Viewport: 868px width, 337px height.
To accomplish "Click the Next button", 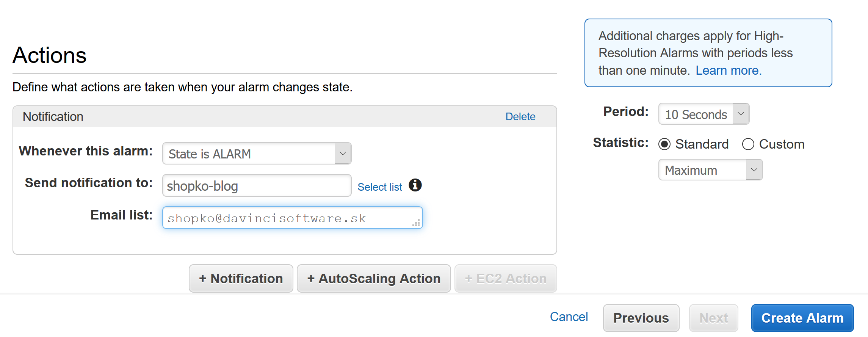I will tap(713, 318).
